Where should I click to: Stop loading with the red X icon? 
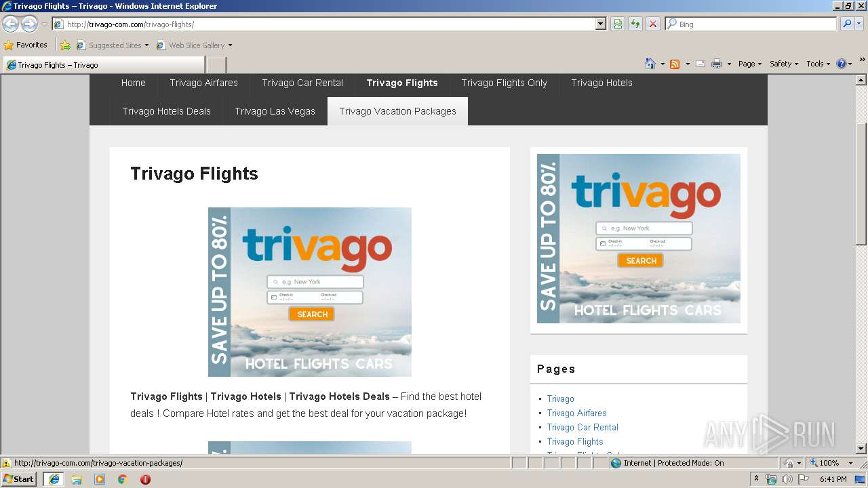coord(653,24)
